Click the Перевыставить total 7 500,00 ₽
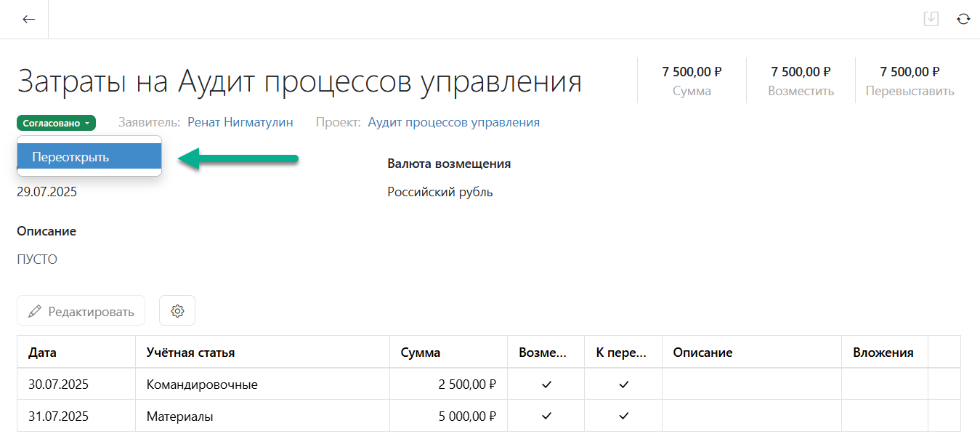 point(910,71)
